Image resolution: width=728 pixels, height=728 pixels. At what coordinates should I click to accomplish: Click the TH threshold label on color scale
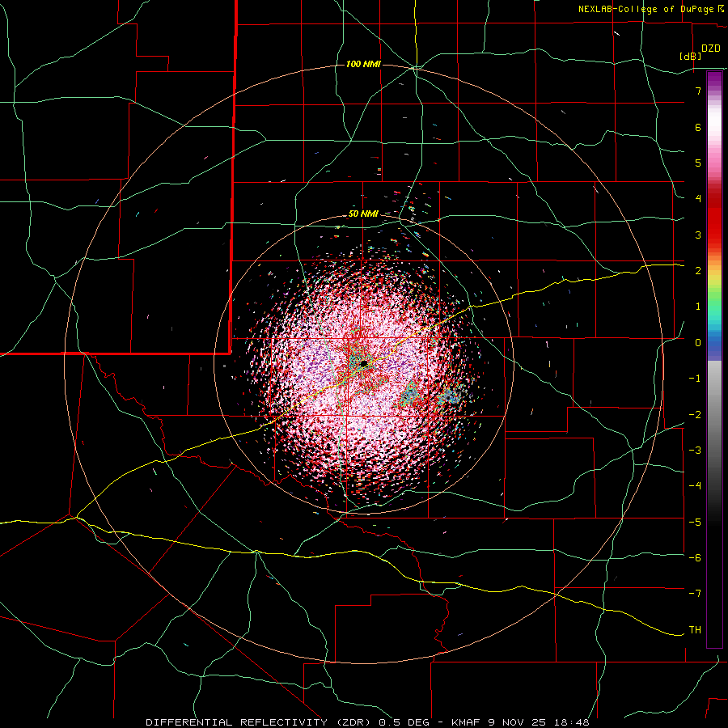point(695,630)
